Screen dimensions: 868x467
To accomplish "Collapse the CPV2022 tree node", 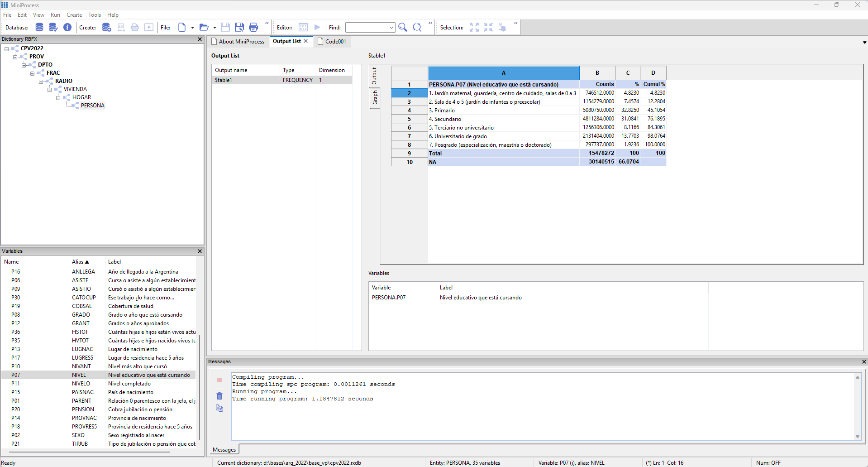I will 7,48.
